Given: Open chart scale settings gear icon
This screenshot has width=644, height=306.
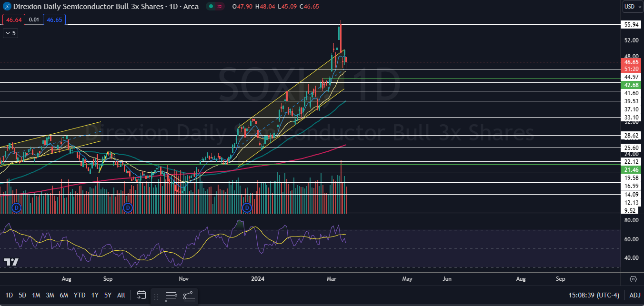Looking at the screenshot, I should pos(633,279).
